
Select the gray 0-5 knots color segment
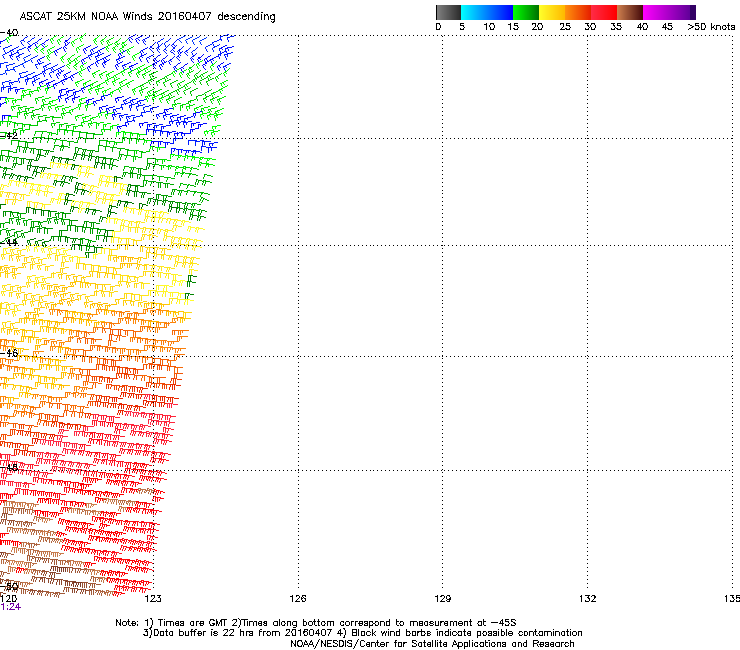[448, 12]
